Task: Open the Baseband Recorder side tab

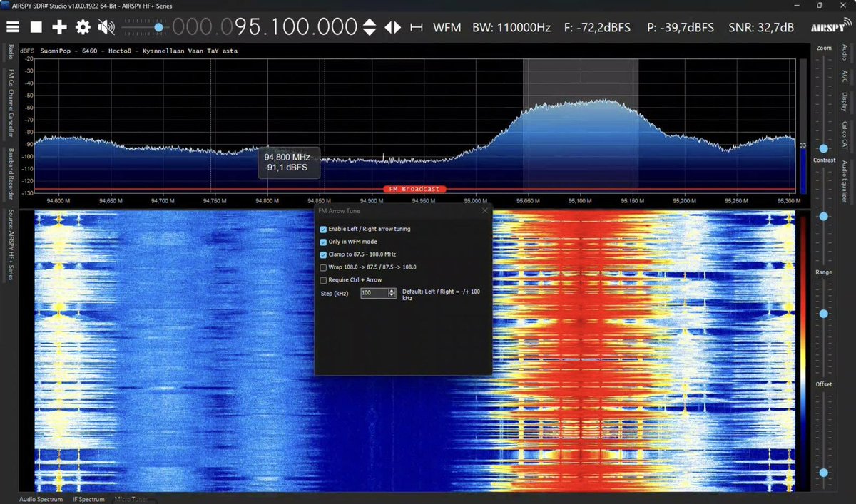Action: tap(11, 174)
